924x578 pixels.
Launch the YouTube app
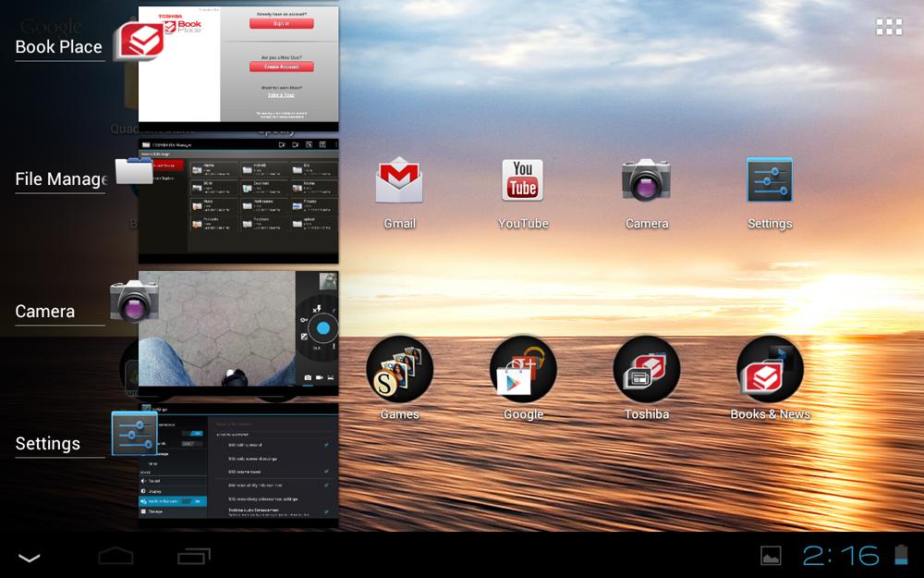[523, 180]
